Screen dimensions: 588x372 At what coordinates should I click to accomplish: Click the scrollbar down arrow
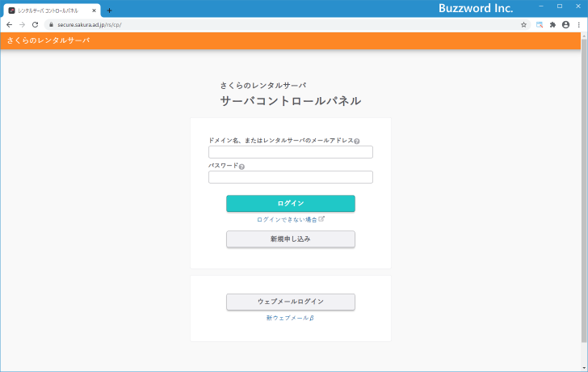click(x=584, y=368)
